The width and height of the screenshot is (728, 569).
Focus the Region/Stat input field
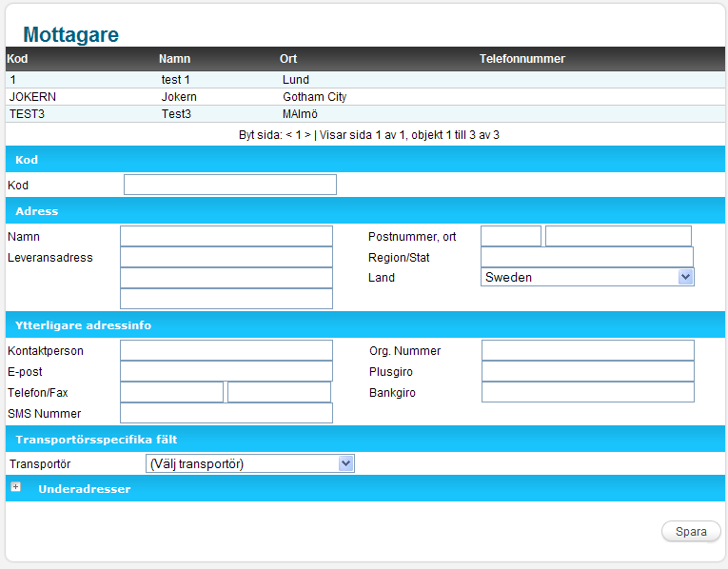pos(587,257)
